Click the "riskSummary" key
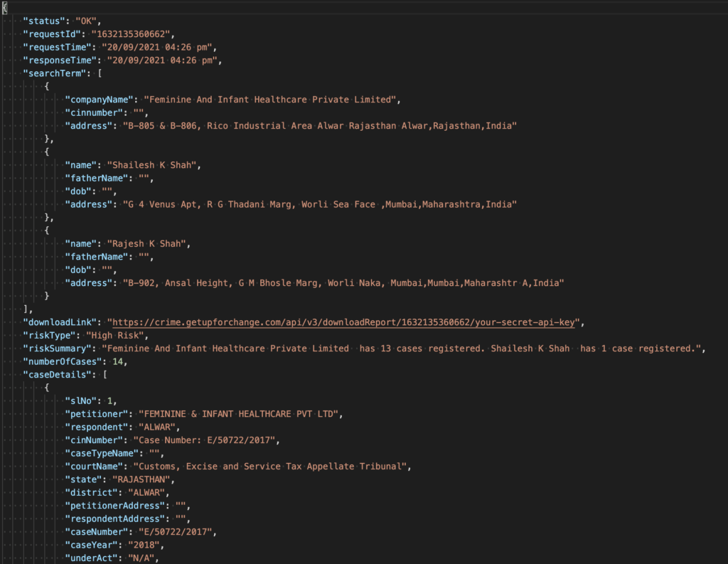 (x=58, y=348)
